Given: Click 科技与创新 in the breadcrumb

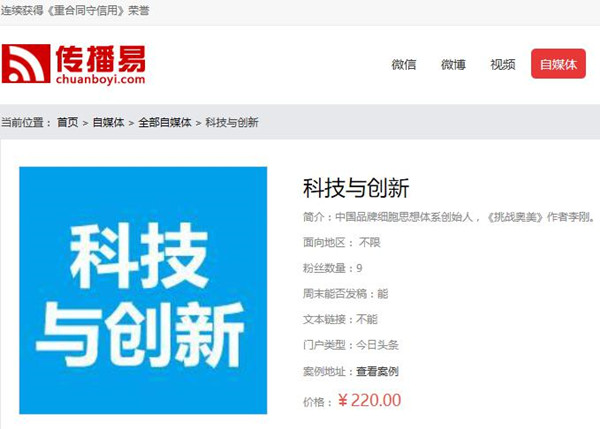Looking at the screenshot, I should point(232,122).
